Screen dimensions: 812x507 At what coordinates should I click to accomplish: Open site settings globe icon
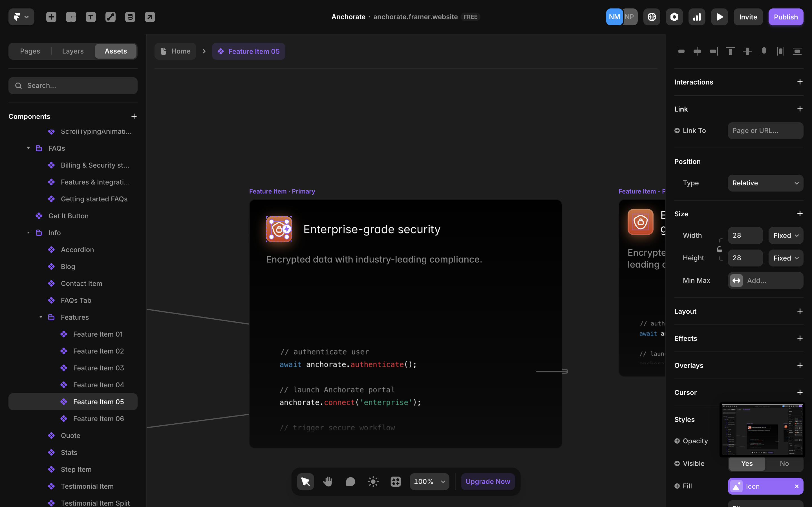tap(652, 17)
